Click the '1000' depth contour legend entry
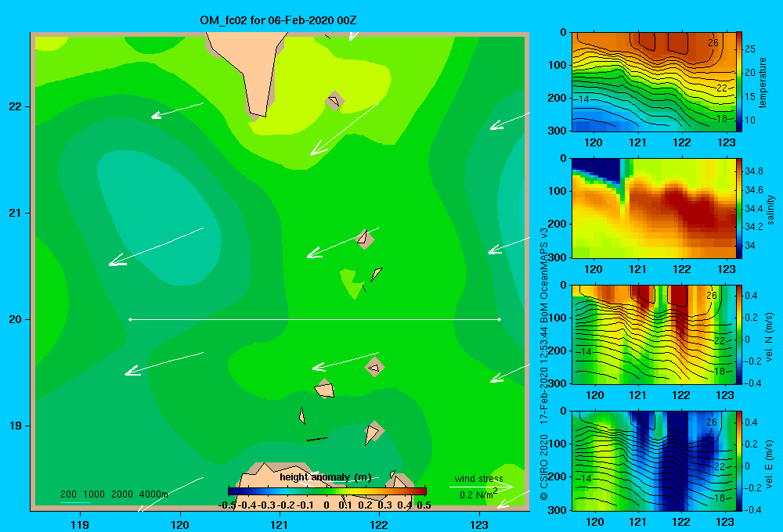The image size is (783, 532). click(94, 494)
